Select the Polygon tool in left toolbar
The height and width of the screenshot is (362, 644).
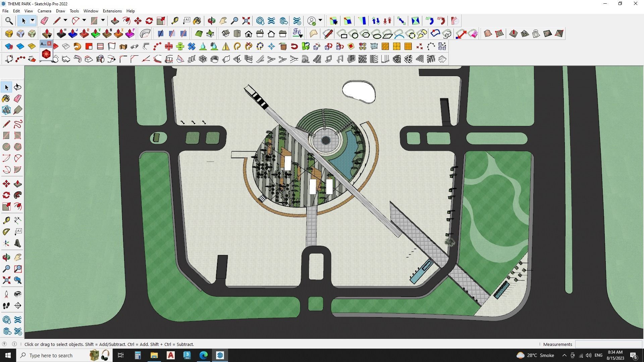18,147
